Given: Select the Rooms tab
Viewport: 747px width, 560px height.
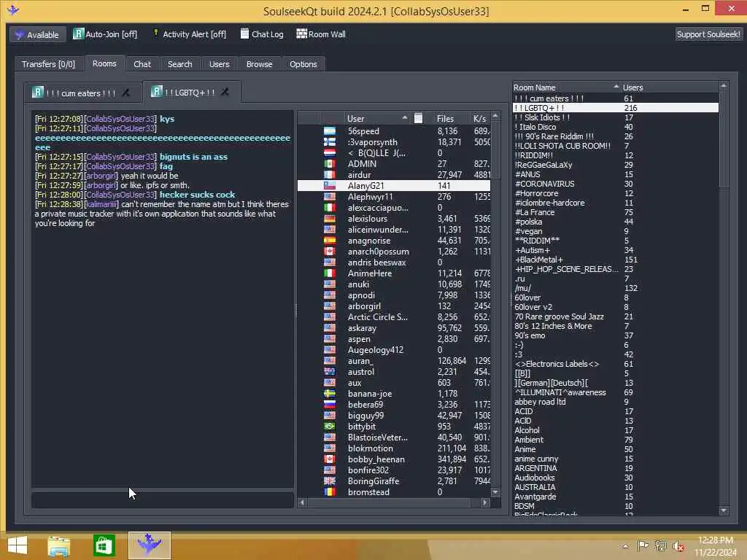Looking at the screenshot, I should click(104, 63).
